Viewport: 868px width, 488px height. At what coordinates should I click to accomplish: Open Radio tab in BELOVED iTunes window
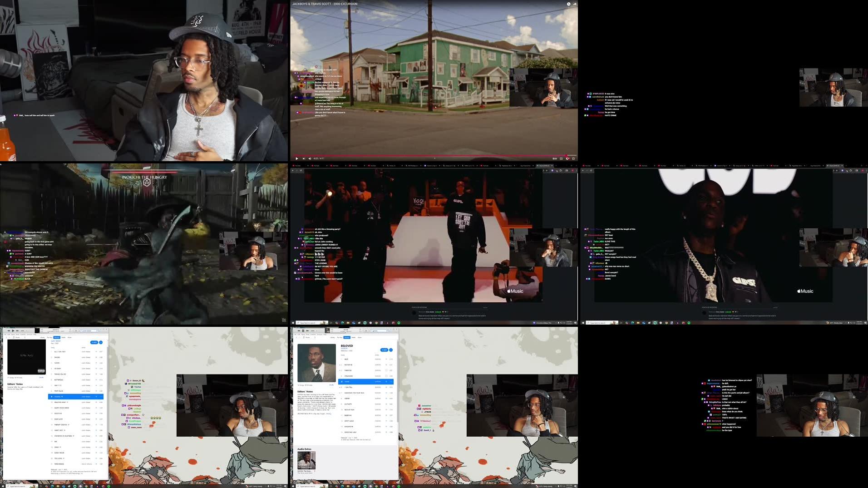[354, 337]
